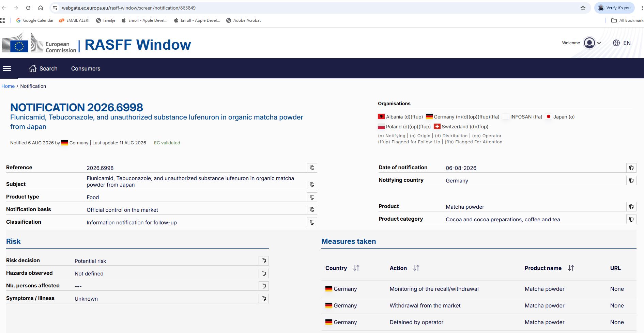
Task: Copy the Date of notification value
Action: pos(631,168)
